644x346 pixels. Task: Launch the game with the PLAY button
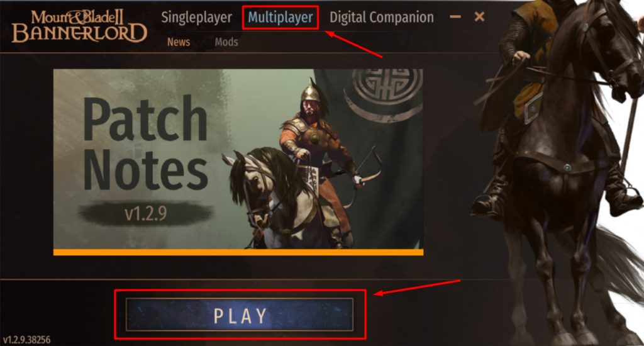coord(240,315)
